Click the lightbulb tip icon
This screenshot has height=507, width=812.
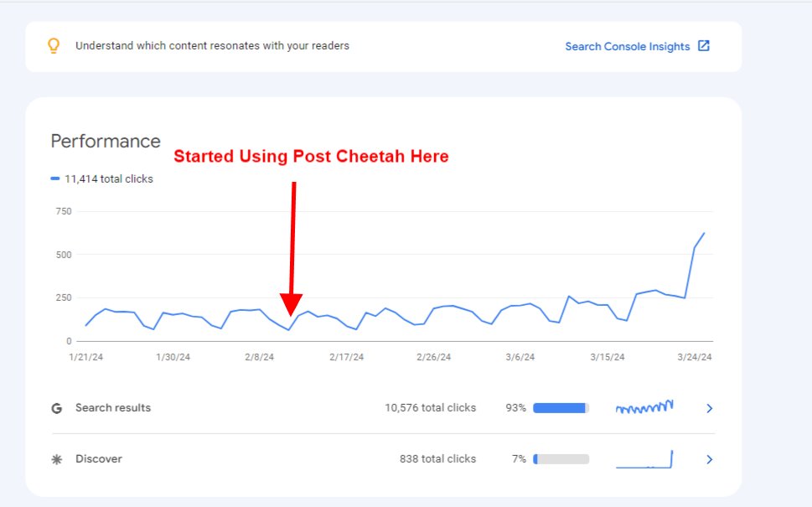(54, 46)
